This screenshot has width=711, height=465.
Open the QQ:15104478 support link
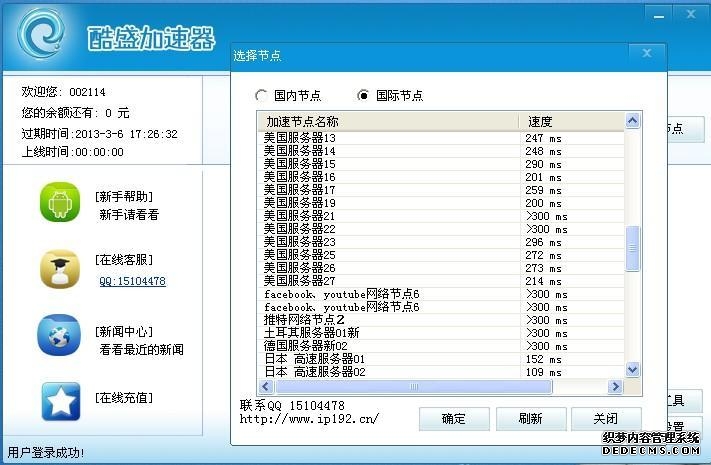(132, 281)
